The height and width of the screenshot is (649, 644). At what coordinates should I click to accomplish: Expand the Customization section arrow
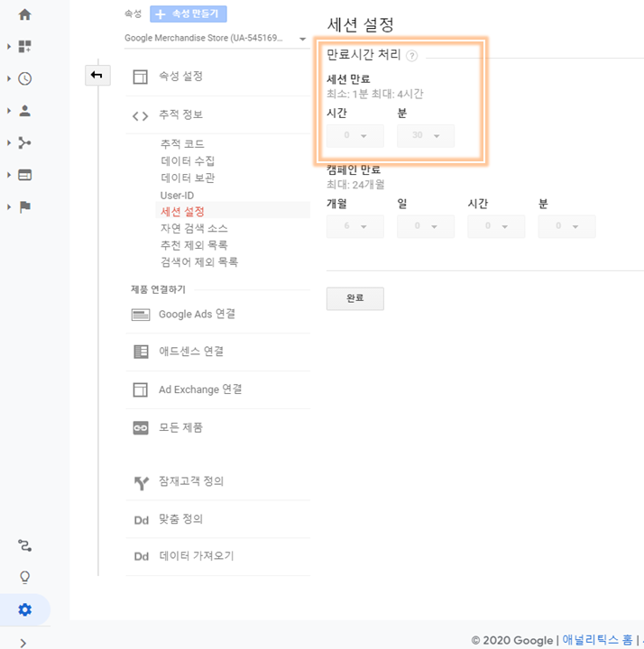pyautogui.click(x=9, y=46)
